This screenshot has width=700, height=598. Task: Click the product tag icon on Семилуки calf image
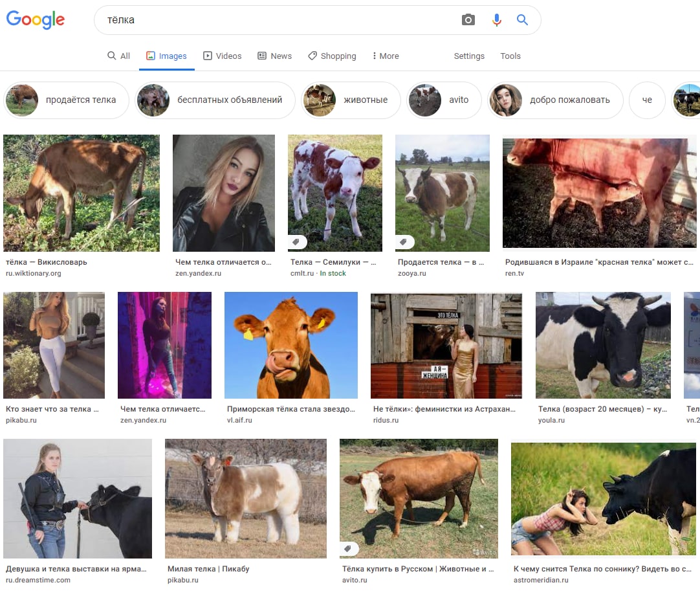pos(297,242)
